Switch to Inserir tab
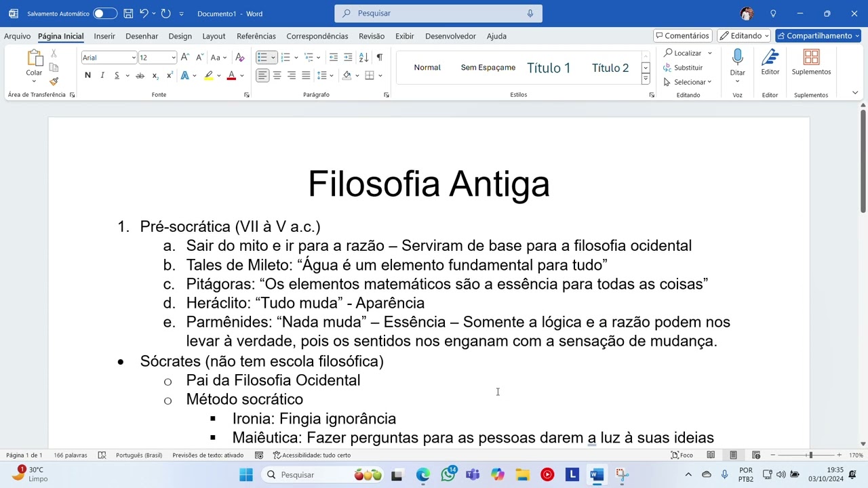The image size is (868, 488). tap(104, 36)
